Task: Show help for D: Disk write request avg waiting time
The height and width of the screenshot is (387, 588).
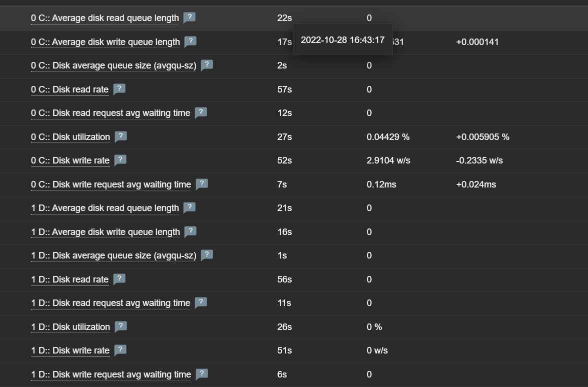Action: (202, 374)
